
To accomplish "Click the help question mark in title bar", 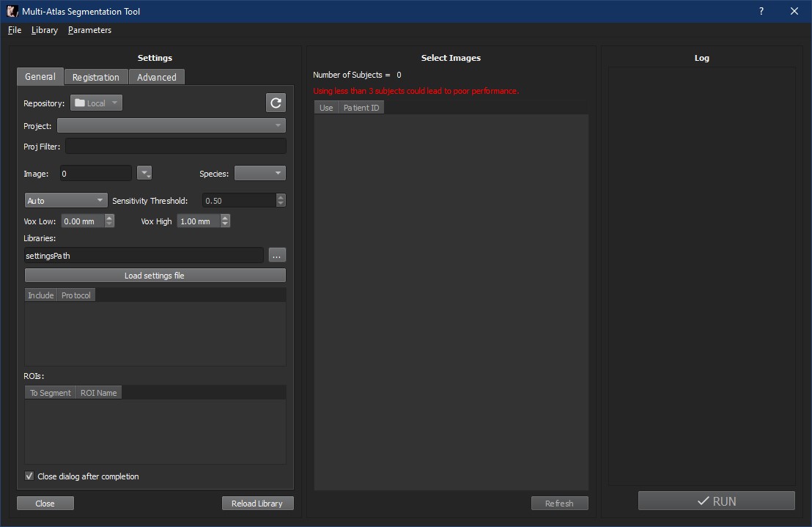I will 761,11.
